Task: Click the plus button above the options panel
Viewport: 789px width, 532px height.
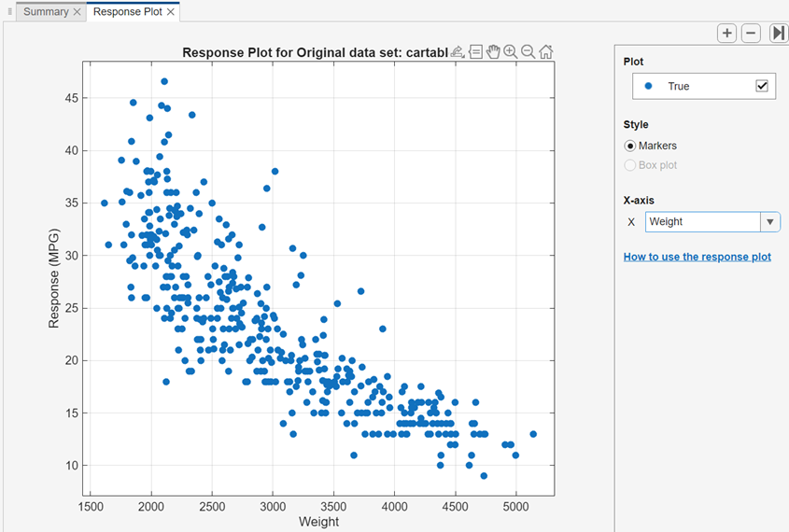Action: coord(726,34)
